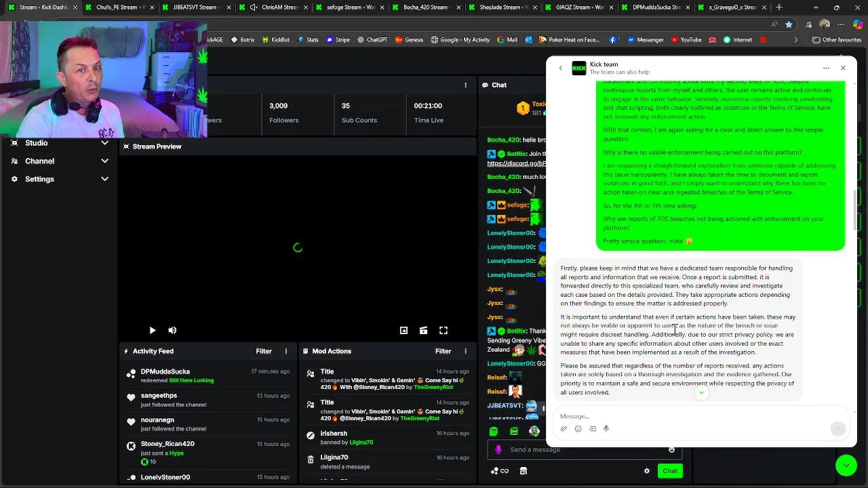Image resolution: width=868 pixels, height=488 pixels.
Task: Expand the Channel sidebar section
Action: 104,161
